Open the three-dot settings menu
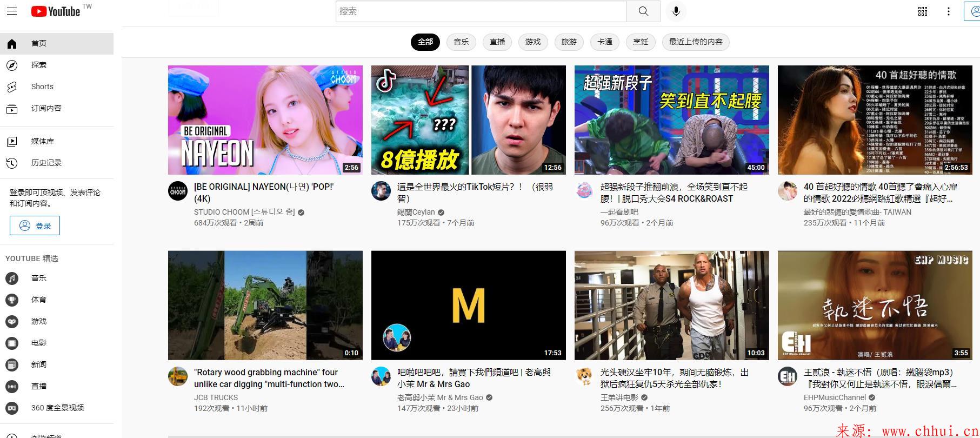The width and height of the screenshot is (980, 438). tap(948, 11)
